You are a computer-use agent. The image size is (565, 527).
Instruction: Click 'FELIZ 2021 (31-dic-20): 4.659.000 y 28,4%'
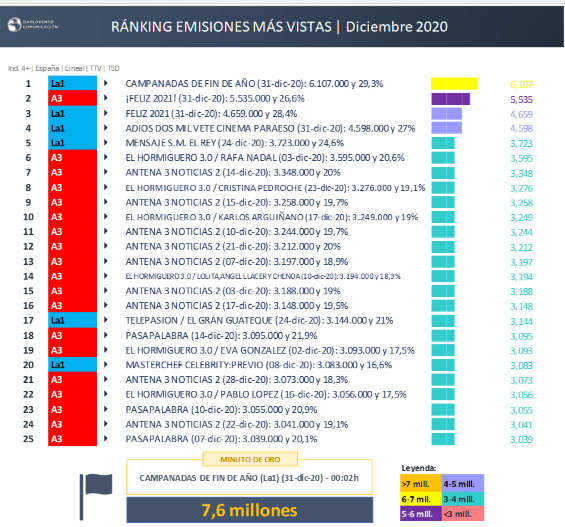211,113
